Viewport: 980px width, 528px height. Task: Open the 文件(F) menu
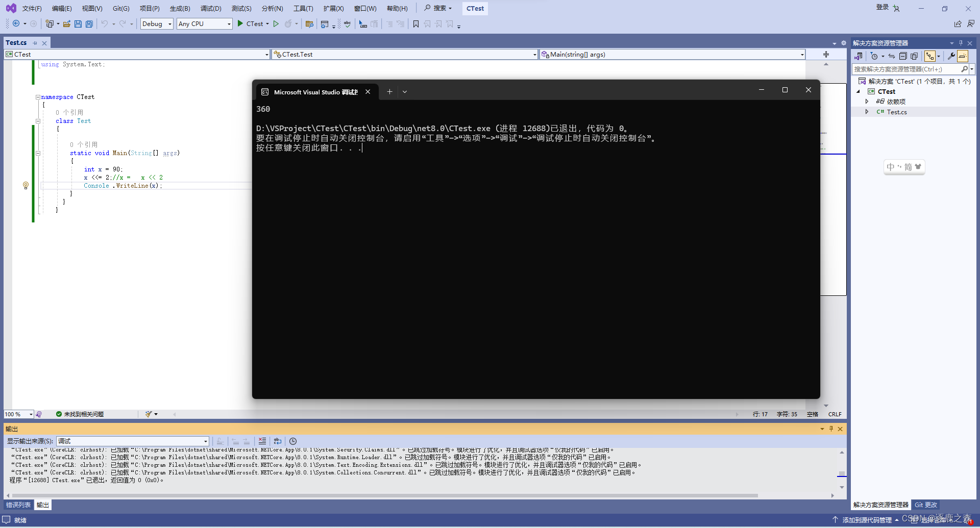32,8
